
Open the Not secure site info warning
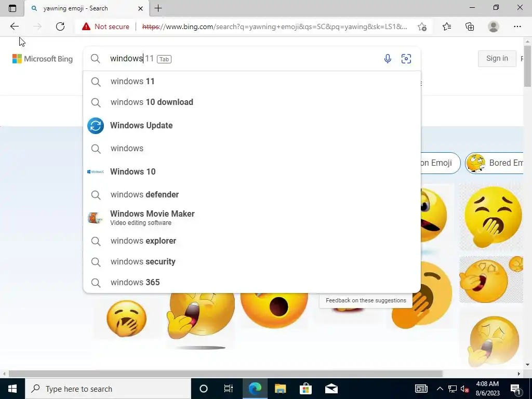[x=105, y=26]
